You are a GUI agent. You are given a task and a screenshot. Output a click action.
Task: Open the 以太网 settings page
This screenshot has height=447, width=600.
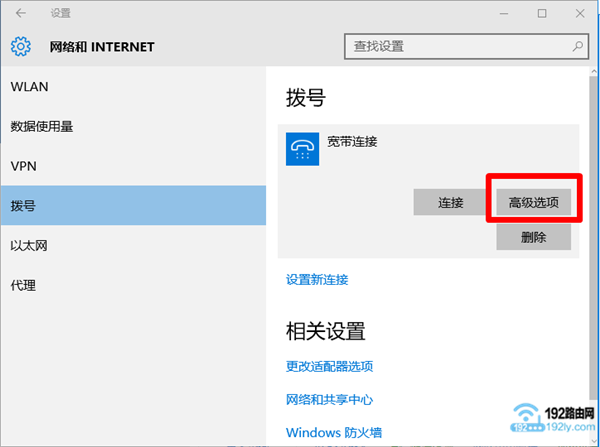point(30,246)
